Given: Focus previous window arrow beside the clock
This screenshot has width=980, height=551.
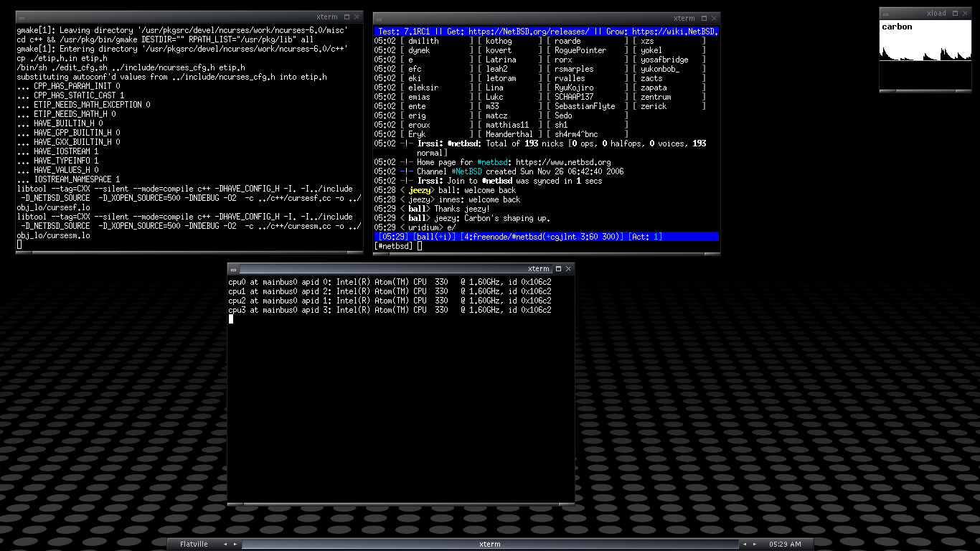Looking at the screenshot, I should coord(744,544).
